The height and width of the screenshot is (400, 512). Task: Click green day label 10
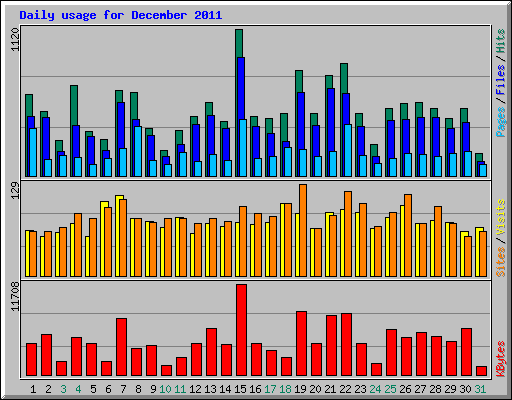(x=165, y=389)
